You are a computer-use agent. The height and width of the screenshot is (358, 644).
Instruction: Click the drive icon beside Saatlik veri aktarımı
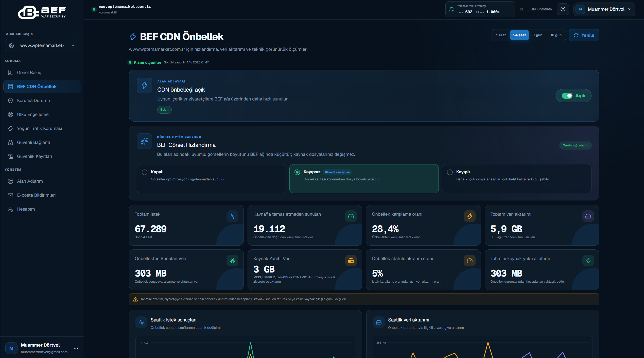point(379,322)
